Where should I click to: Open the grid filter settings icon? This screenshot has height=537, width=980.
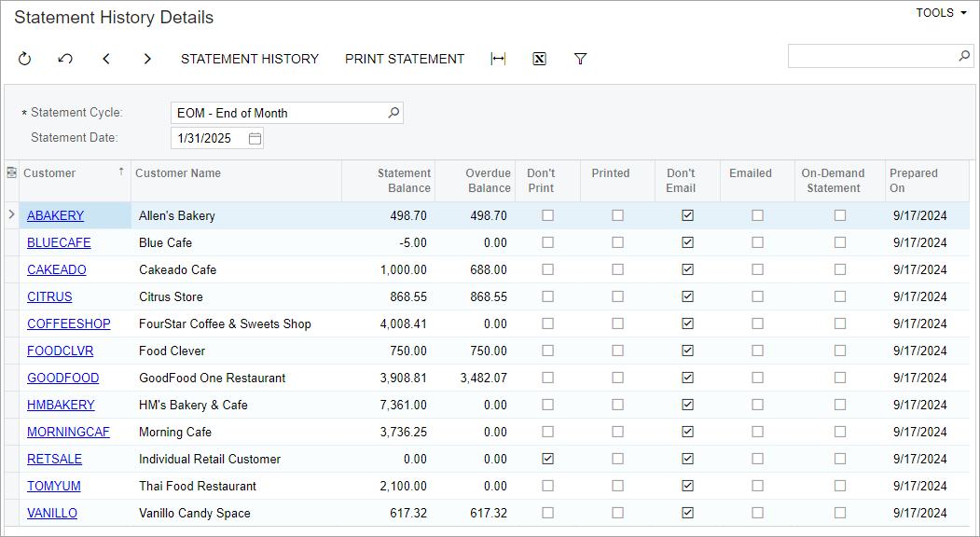click(x=580, y=59)
